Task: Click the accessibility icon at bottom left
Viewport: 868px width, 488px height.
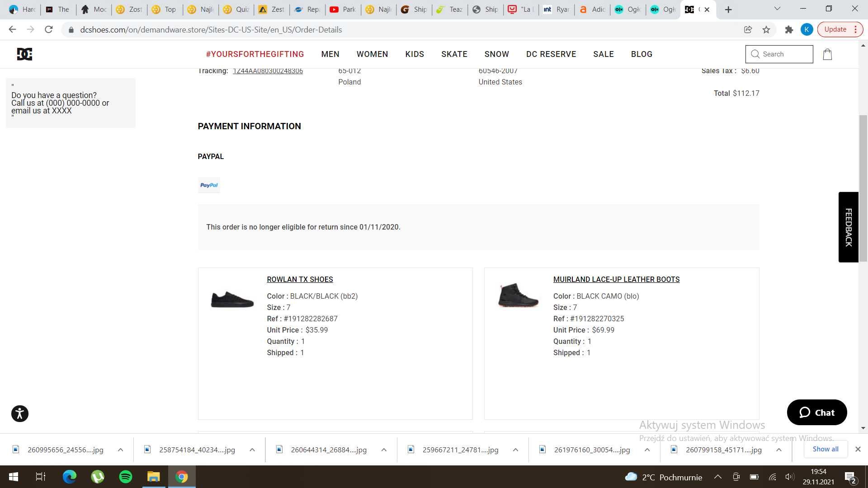Action: coord(20,413)
